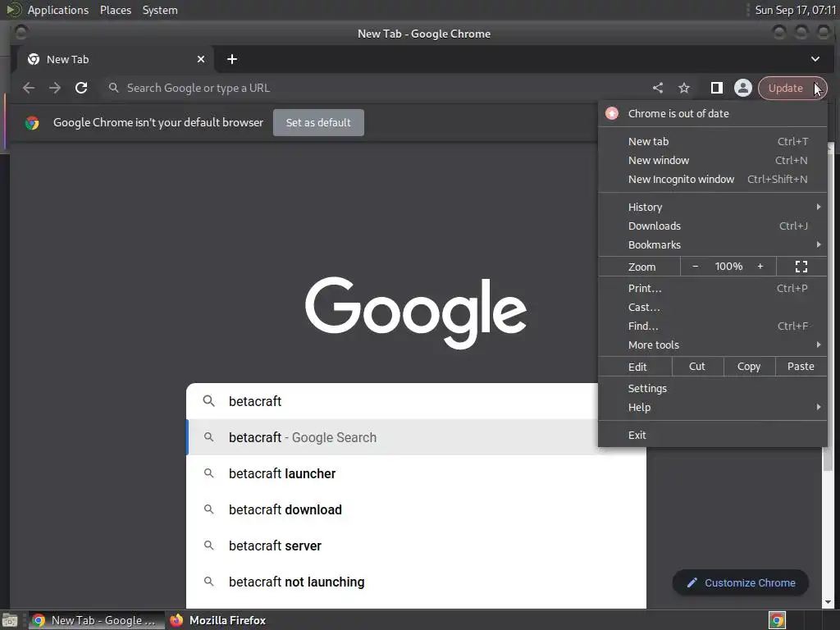Open the Places menu in the top panel
The image size is (840, 630).
(x=115, y=10)
